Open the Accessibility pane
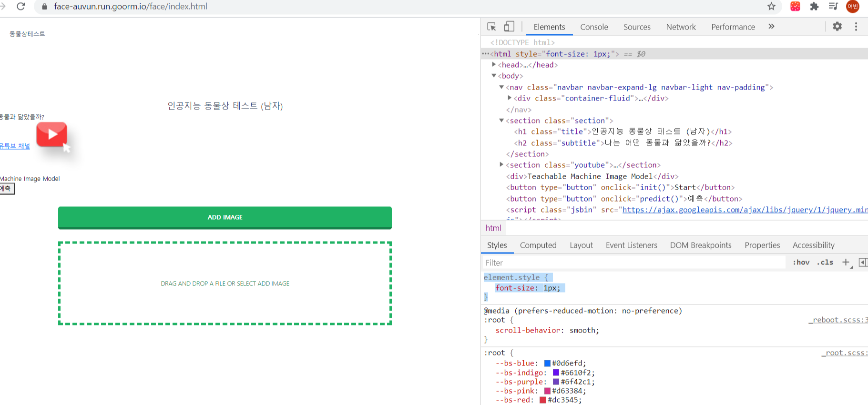Viewport: 868px width, 405px height. (x=814, y=245)
